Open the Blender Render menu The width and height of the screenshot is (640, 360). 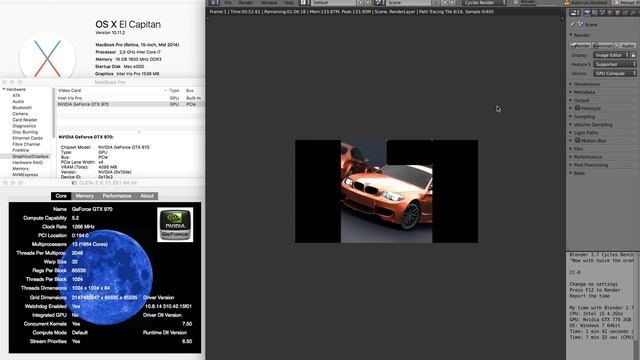pos(246,2)
